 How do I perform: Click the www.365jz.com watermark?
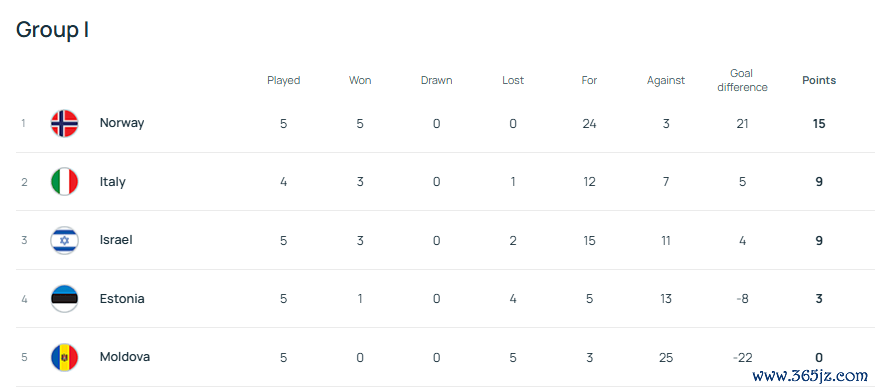[810, 375]
